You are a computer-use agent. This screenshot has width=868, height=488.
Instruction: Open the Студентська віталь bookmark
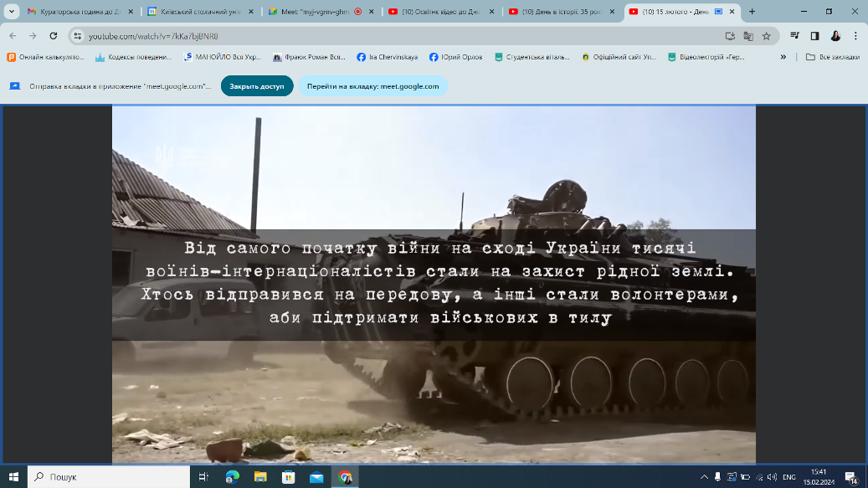(x=532, y=57)
